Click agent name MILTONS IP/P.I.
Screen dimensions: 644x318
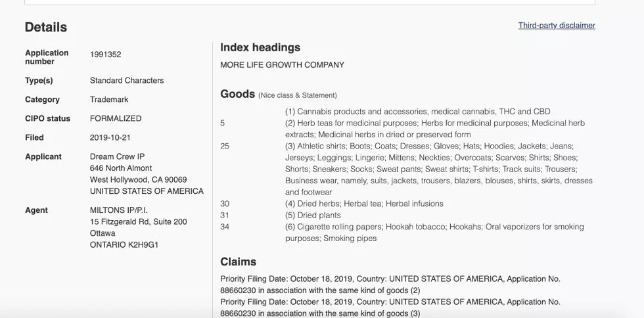(119, 210)
